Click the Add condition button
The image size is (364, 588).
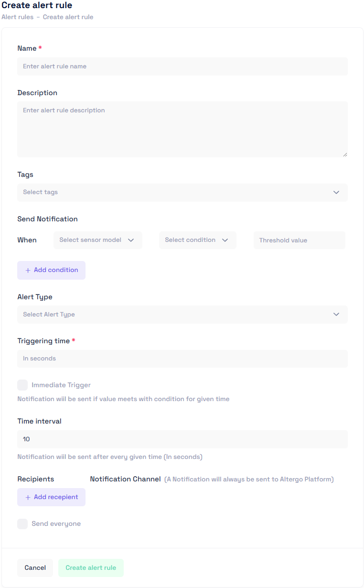pyautogui.click(x=51, y=270)
